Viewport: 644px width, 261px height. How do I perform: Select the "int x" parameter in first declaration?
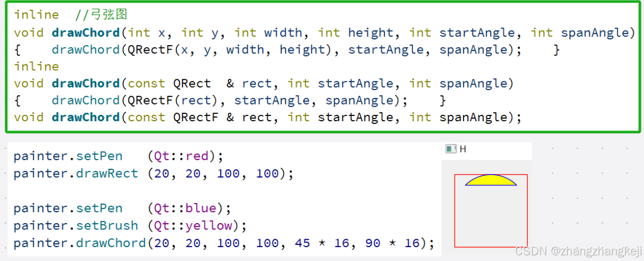[147, 33]
